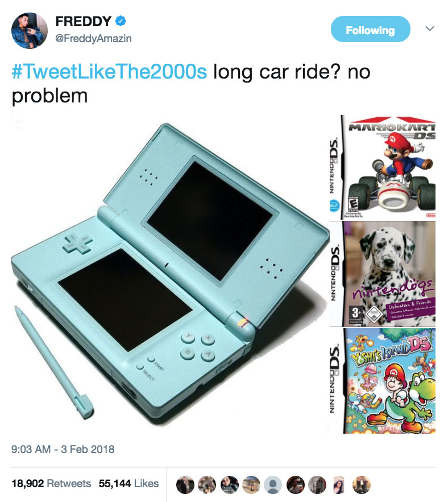This screenshot has height=502, width=448.
Task: Click the second liker avatar
Action: point(207,485)
